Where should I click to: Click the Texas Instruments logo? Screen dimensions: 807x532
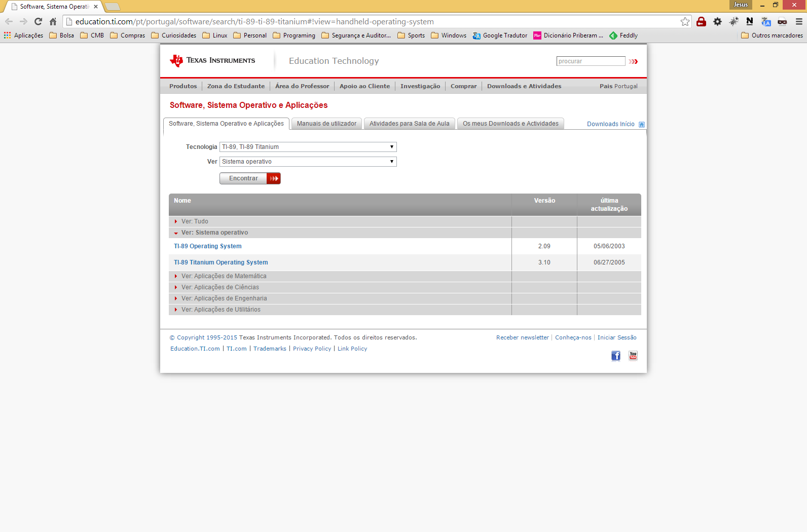(x=212, y=61)
